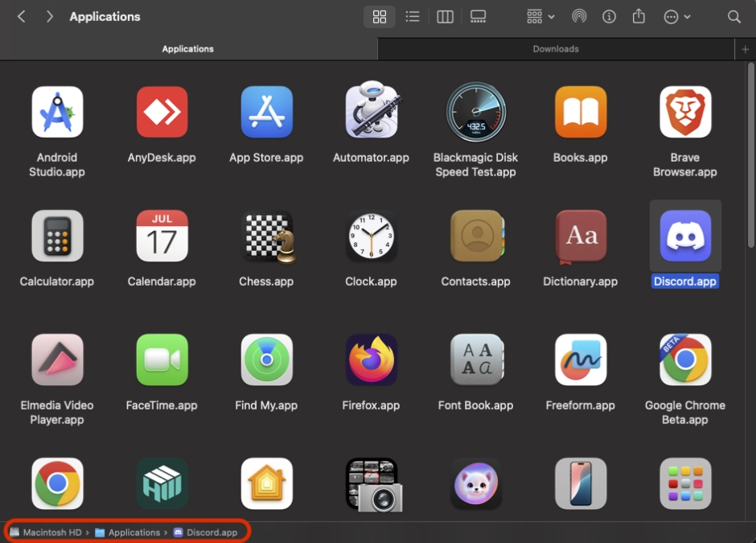Open the Finder search
The width and height of the screenshot is (756, 543).
coord(733,17)
